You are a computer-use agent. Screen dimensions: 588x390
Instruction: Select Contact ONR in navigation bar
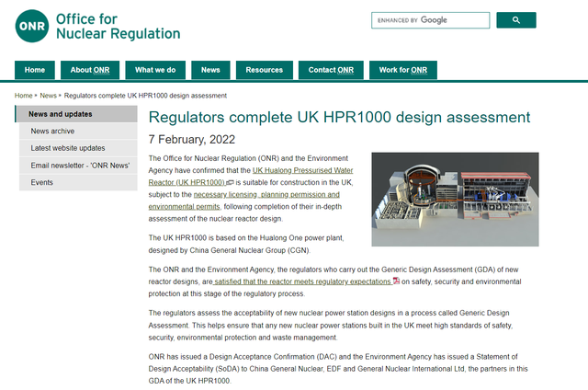pyautogui.click(x=331, y=70)
